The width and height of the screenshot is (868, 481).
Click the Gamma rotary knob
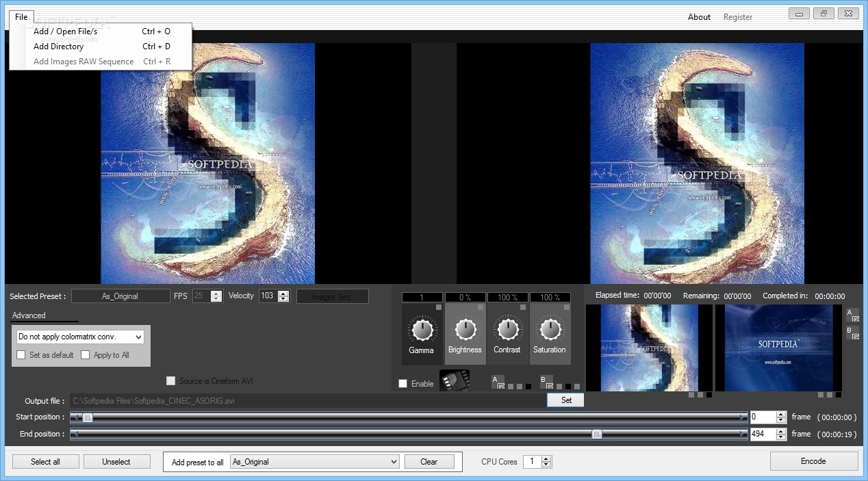[x=422, y=330]
